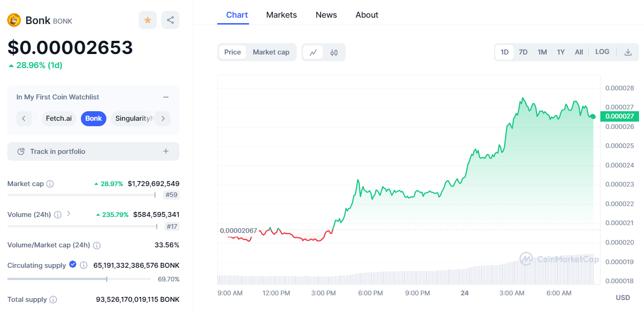Click the current price marker on chart
644x310 pixels.
pyautogui.click(x=593, y=117)
